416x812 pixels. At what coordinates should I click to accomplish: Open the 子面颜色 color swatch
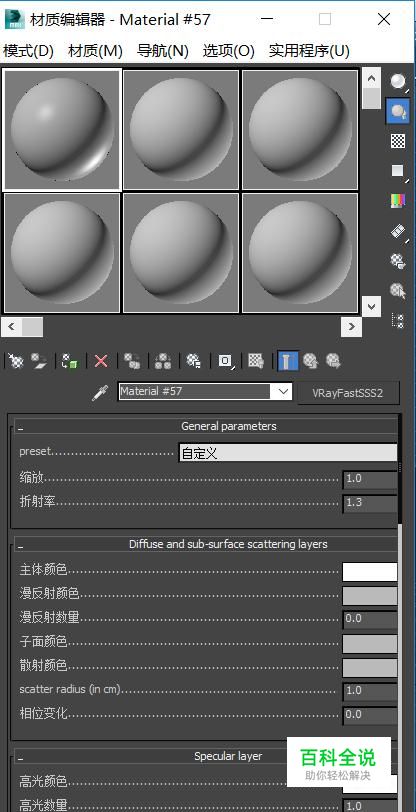(x=370, y=644)
